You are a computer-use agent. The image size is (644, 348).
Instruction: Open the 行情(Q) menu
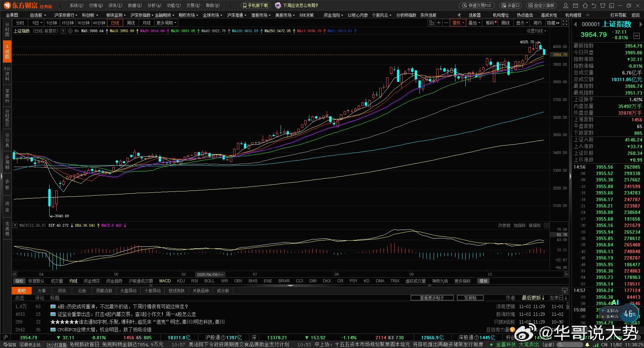(x=96, y=5)
